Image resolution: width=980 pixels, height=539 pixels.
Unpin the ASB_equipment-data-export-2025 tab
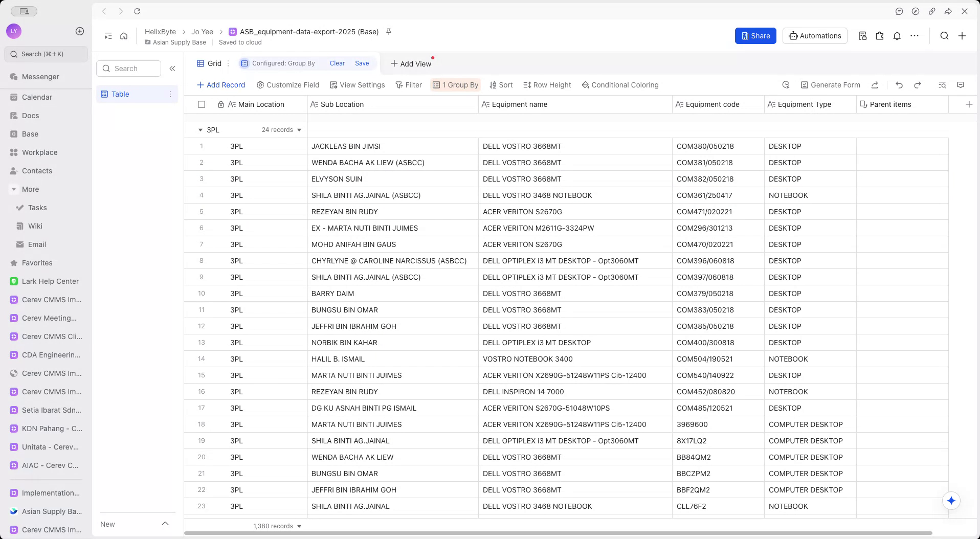(x=389, y=31)
